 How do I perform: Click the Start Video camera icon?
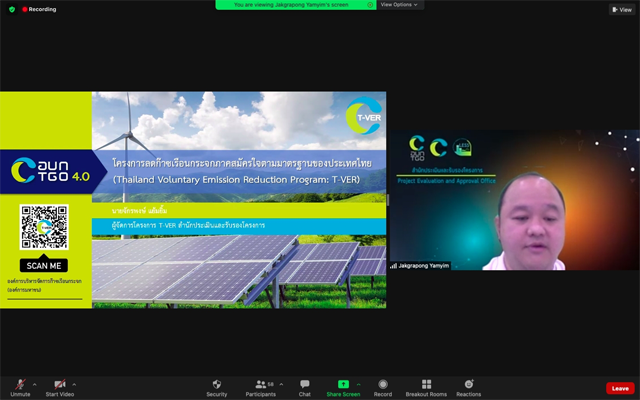60,384
